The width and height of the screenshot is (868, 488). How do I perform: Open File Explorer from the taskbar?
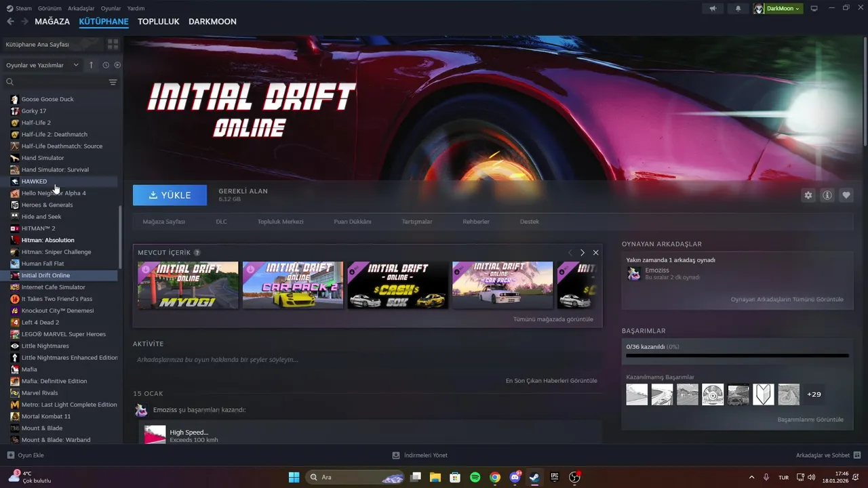tap(435, 477)
